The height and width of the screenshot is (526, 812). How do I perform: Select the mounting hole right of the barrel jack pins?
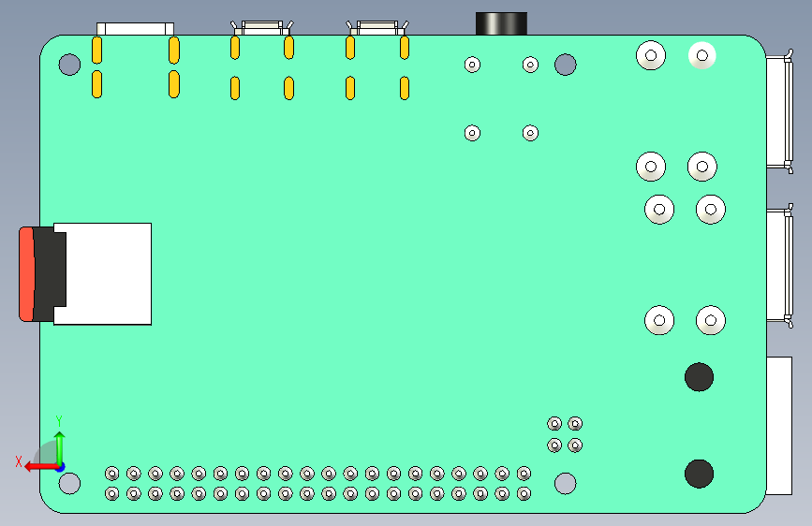[565, 65]
